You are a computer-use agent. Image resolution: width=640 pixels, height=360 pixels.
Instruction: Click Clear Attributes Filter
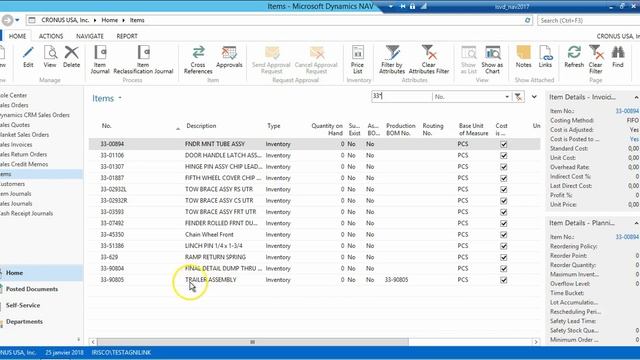[x=429, y=60]
